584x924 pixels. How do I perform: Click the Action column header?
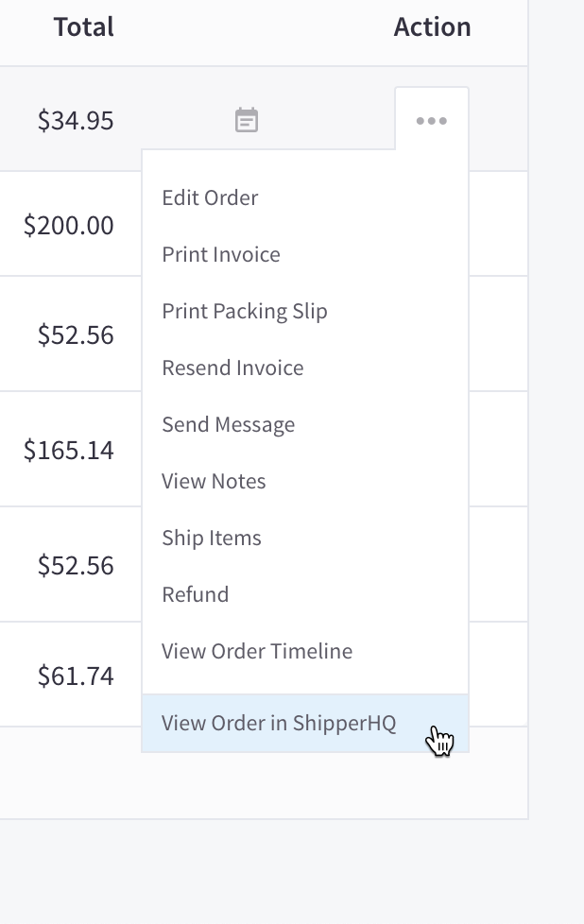click(432, 26)
